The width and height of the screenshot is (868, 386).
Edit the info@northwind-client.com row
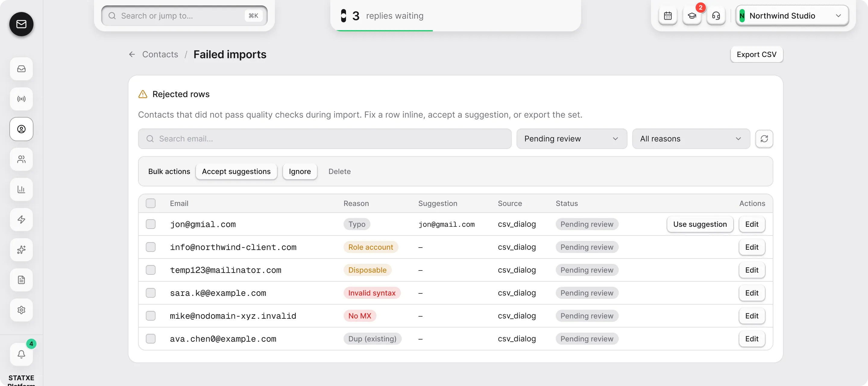point(752,247)
